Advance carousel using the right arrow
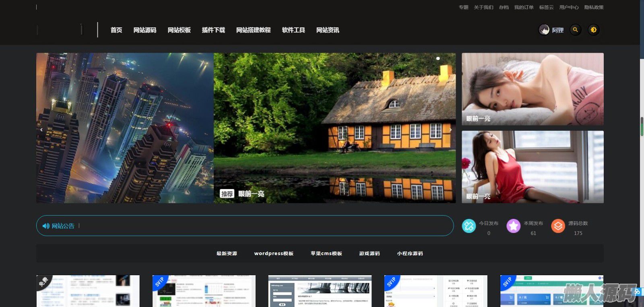The width and height of the screenshot is (644, 307). (x=450, y=130)
